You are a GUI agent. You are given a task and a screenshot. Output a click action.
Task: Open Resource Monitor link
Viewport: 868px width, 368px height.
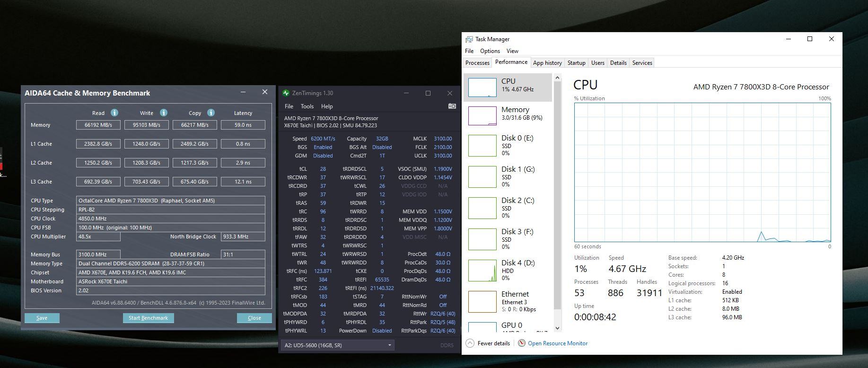coord(558,343)
